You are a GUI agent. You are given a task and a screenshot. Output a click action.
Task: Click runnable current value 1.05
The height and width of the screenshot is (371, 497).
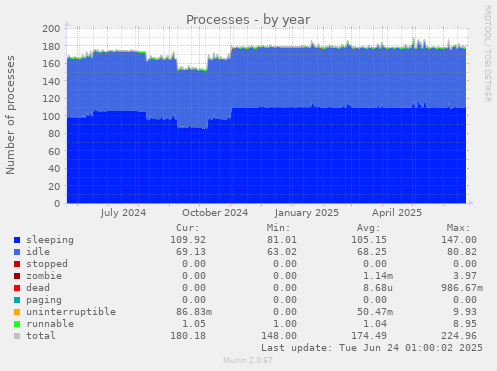click(194, 324)
